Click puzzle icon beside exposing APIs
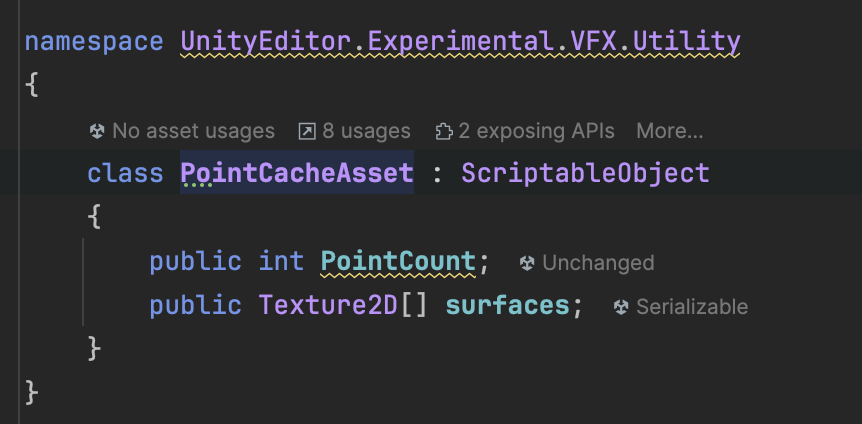Screen dimensions: 862x424 pos(444,131)
